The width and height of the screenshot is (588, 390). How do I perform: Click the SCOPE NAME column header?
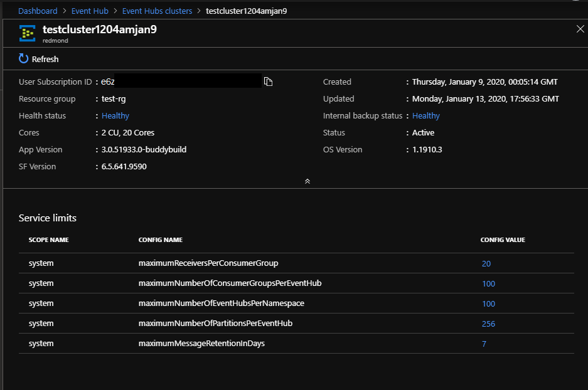48,240
